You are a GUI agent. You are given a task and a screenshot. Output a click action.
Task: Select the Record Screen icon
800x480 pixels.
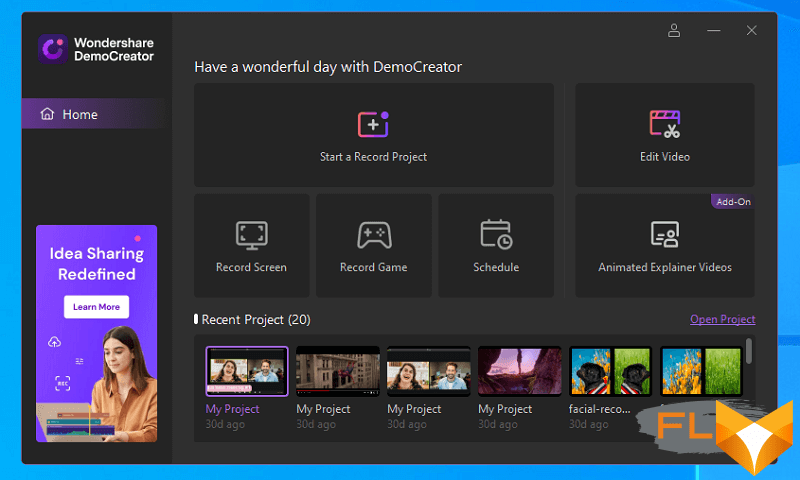point(251,235)
